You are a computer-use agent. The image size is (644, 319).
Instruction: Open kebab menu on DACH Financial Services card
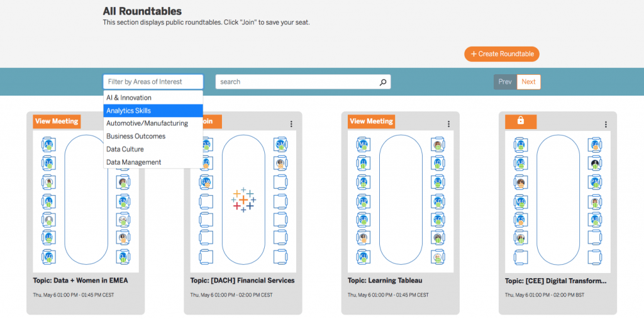[291, 124]
